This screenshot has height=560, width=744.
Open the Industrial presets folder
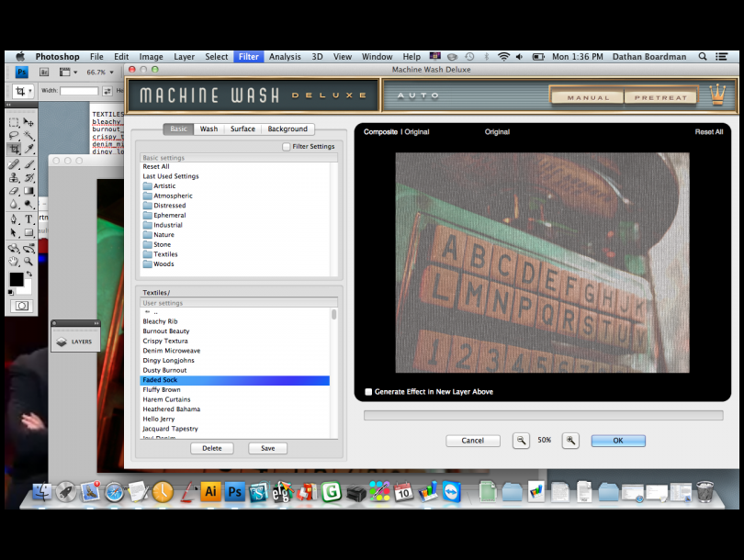click(x=167, y=225)
